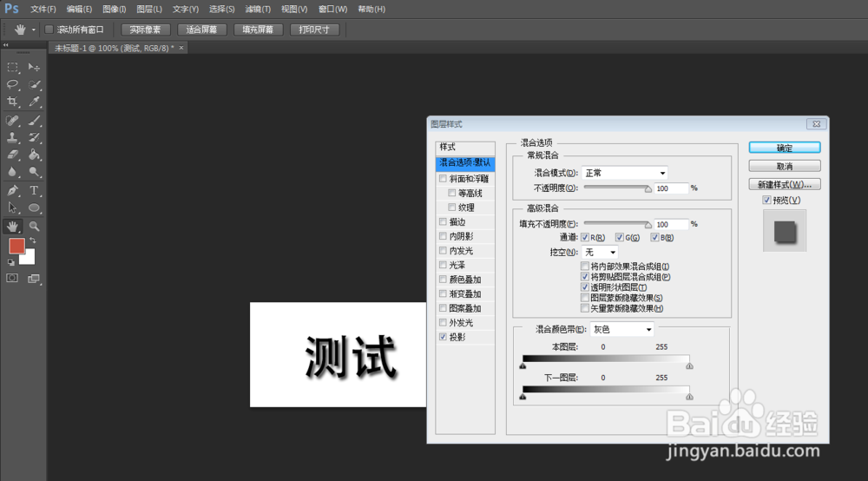Click the 确定 button

pos(785,148)
